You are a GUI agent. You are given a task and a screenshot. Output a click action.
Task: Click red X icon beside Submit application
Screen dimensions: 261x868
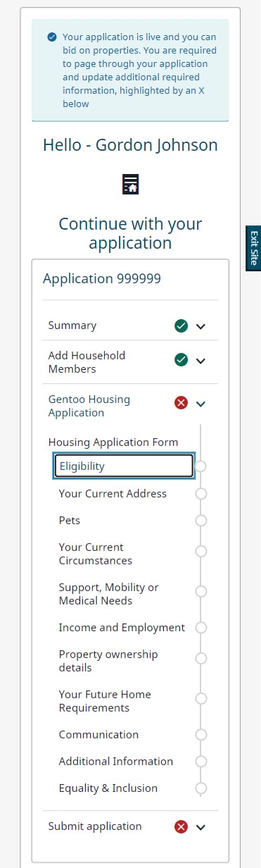coord(181,826)
